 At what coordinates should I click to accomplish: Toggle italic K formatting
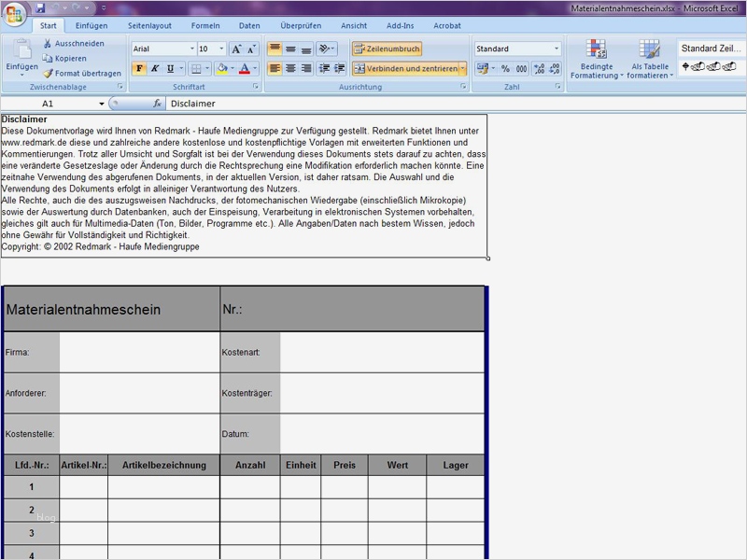[x=155, y=68]
